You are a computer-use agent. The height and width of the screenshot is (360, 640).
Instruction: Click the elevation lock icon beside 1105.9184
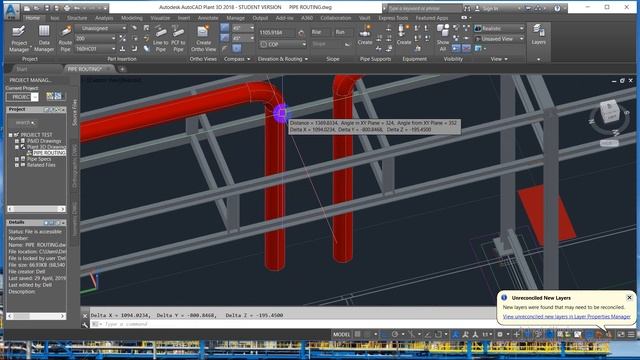pos(301,33)
